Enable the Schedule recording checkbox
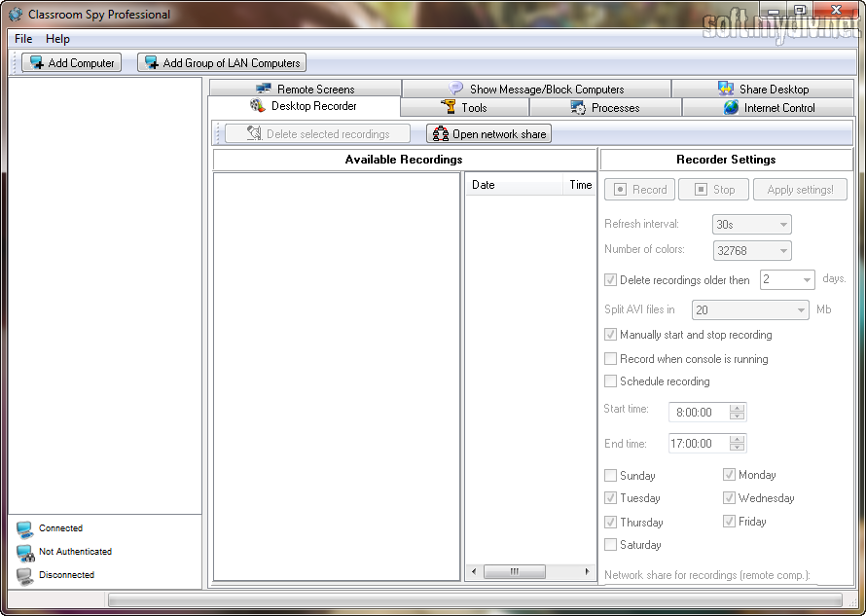 [610, 380]
